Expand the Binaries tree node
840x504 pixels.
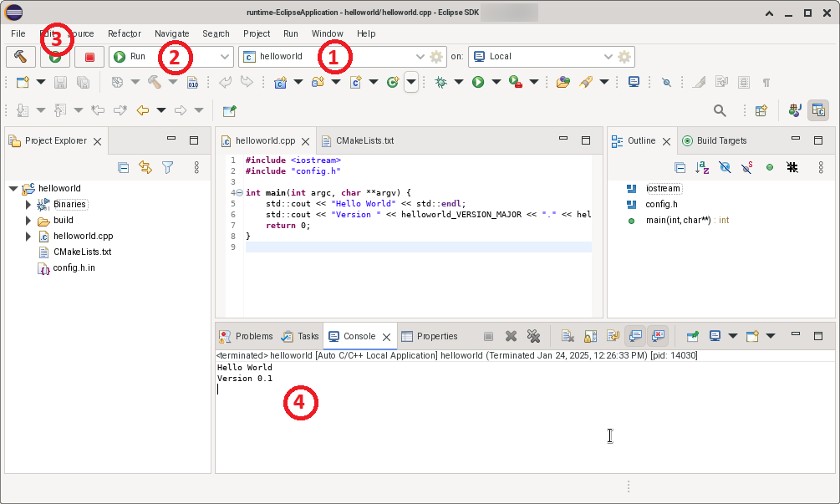click(28, 205)
